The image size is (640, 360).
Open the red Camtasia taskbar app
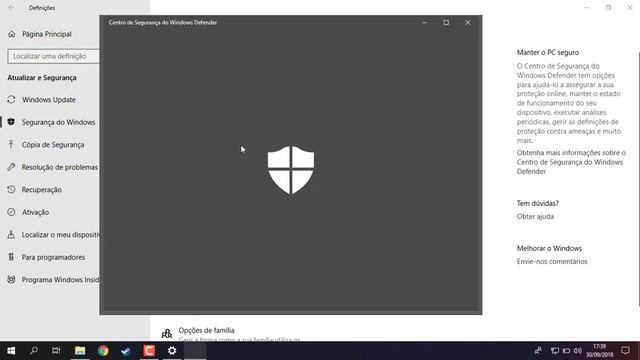pyautogui.click(x=149, y=351)
